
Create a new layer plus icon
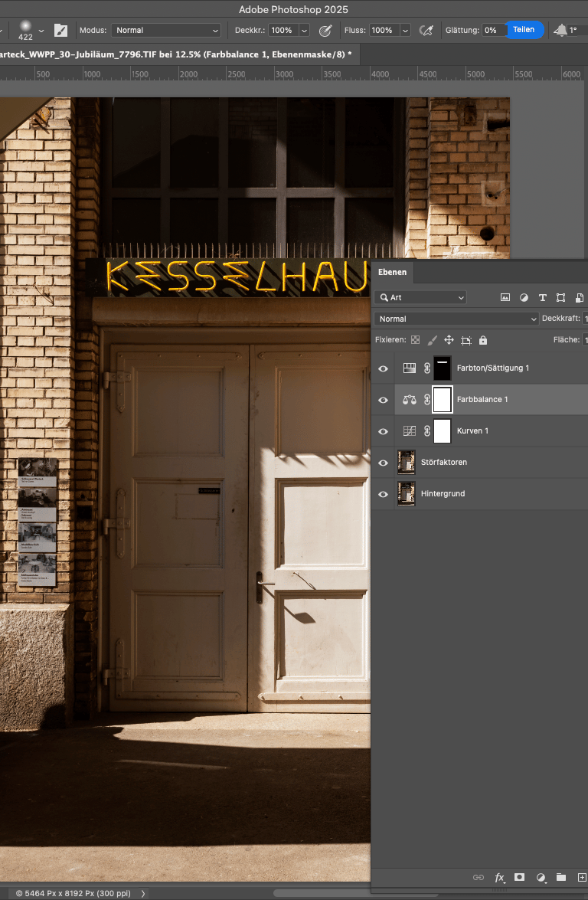click(x=582, y=877)
